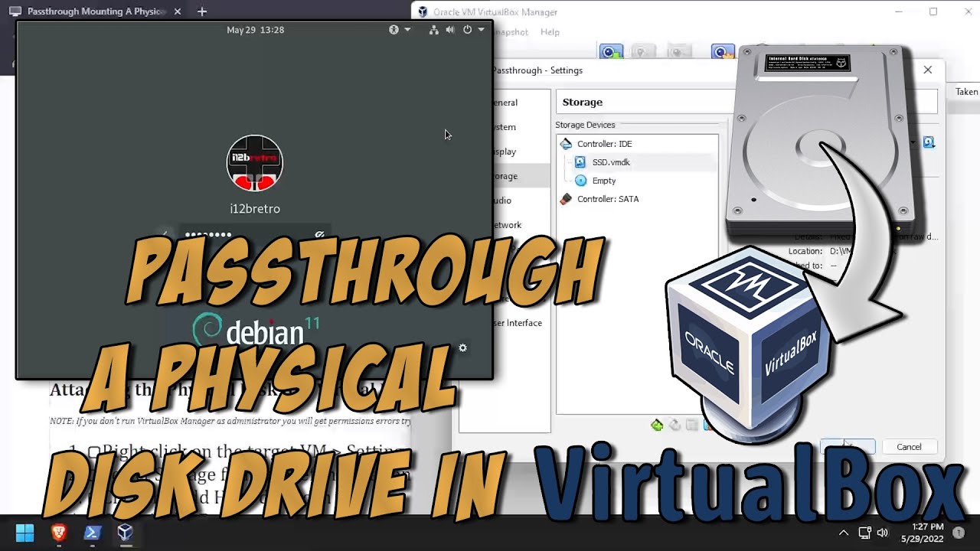The width and height of the screenshot is (980, 551).
Task: Open the Network category in the settings sidebar
Action: 507,225
